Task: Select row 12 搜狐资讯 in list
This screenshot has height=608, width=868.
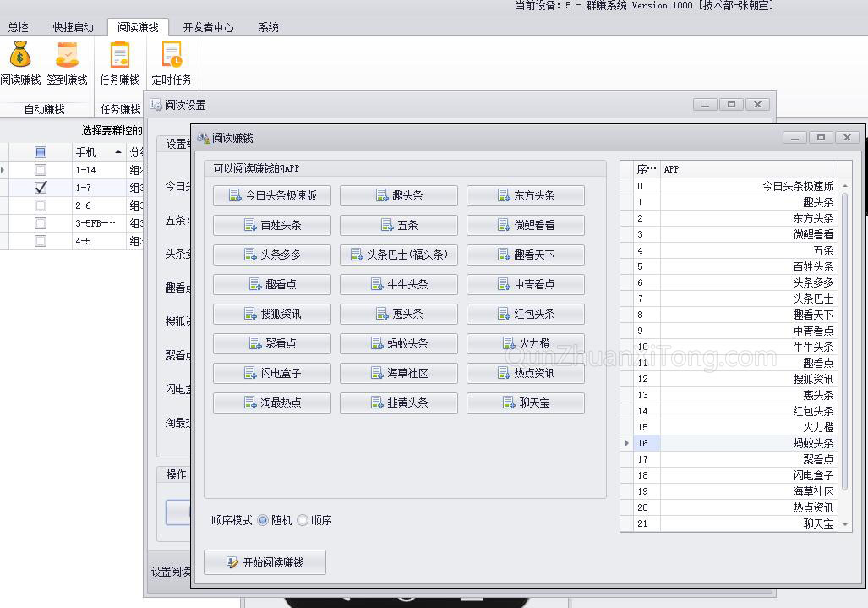Action: (735, 379)
